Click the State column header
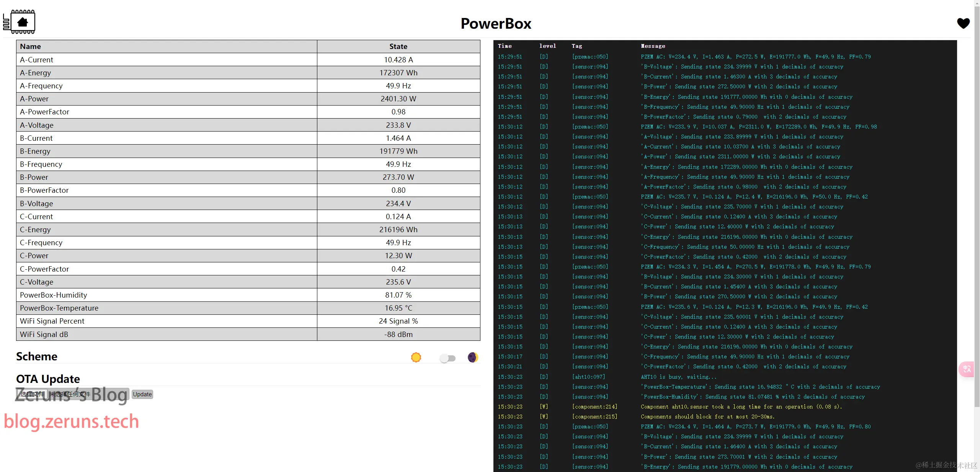This screenshot has height=472, width=980. (x=398, y=46)
